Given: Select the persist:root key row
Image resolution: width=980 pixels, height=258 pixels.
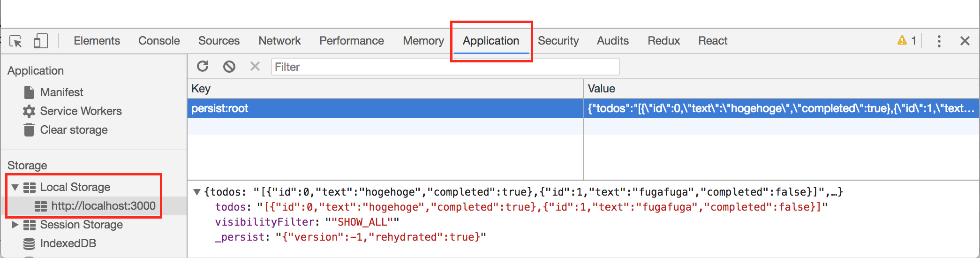Looking at the screenshot, I should pyautogui.click(x=384, y=108).
